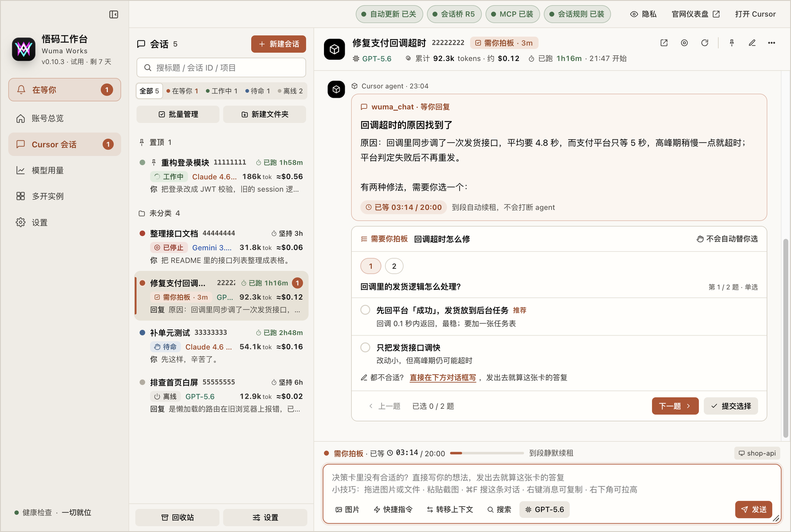Create a session with 新建会话
This screenshot has width=791, height=532.
278,44
